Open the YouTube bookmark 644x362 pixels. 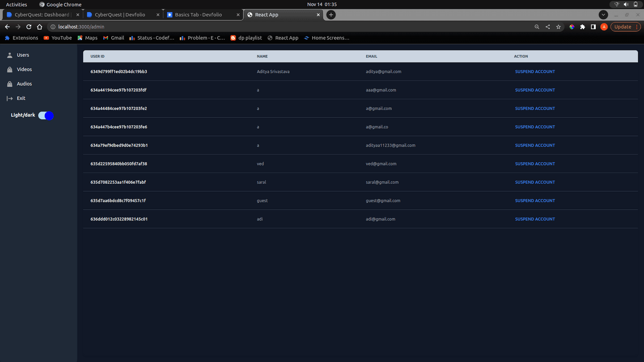[58, 38]
